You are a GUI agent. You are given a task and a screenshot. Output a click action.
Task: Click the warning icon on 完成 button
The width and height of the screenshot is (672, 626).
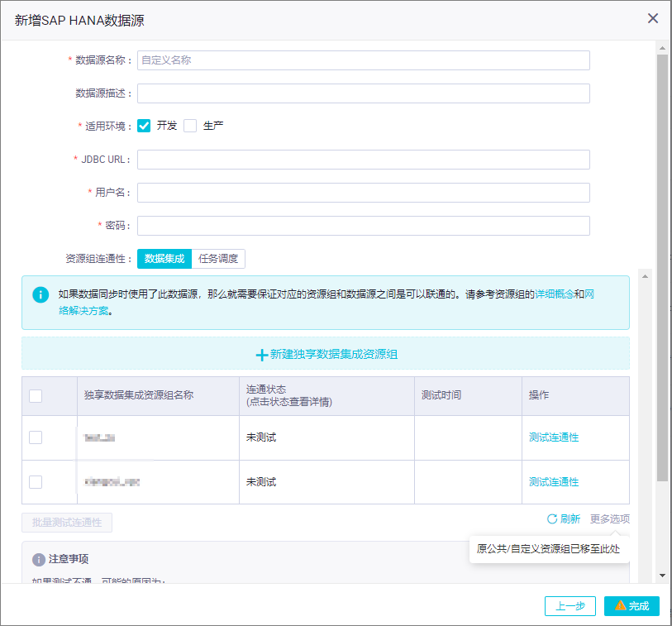[x=620, y=605]
